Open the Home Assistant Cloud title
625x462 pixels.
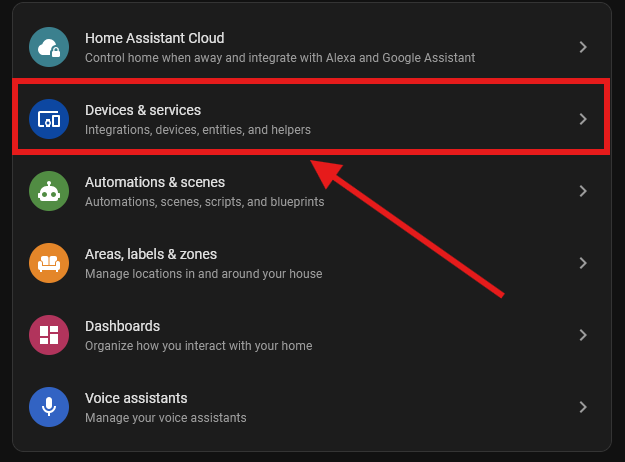coord(154,38)
